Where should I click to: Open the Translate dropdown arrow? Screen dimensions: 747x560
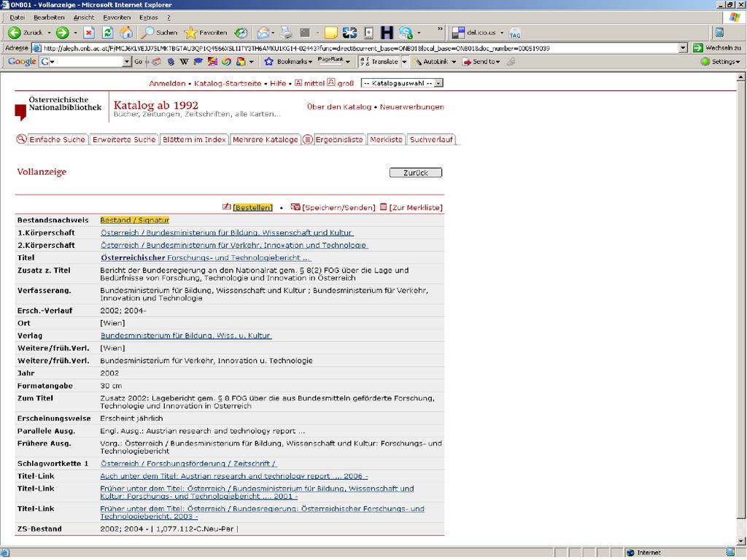pos(404,61)
